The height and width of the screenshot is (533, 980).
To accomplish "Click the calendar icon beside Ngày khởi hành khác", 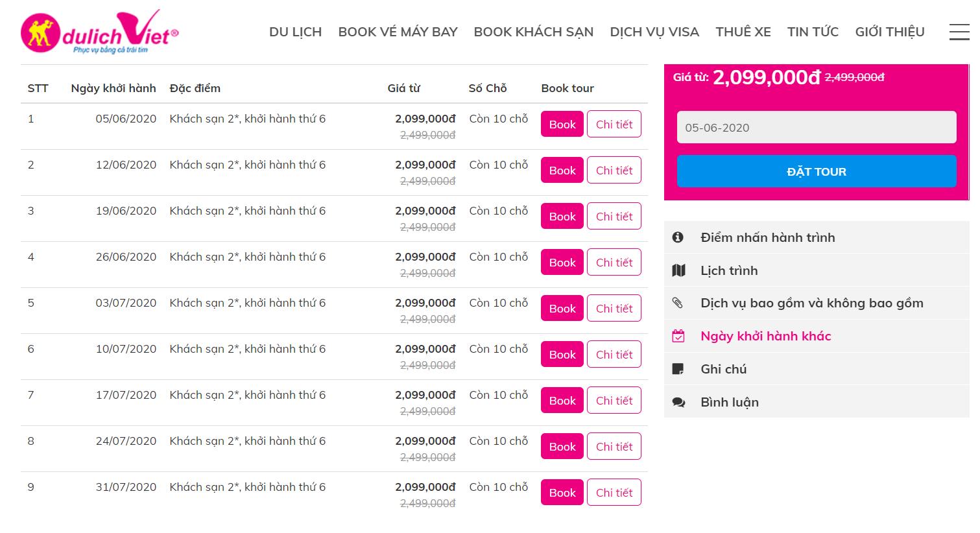I will click(x=678, y=336).
